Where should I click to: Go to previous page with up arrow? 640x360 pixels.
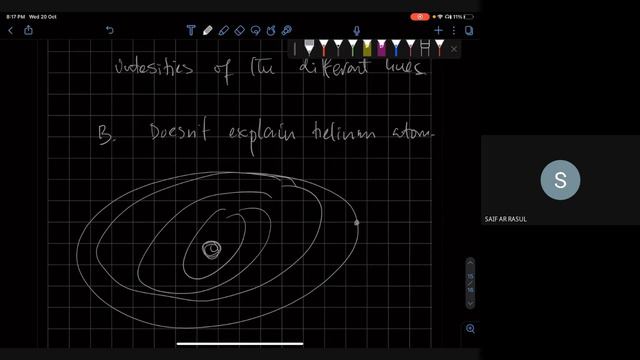[470, 262]
